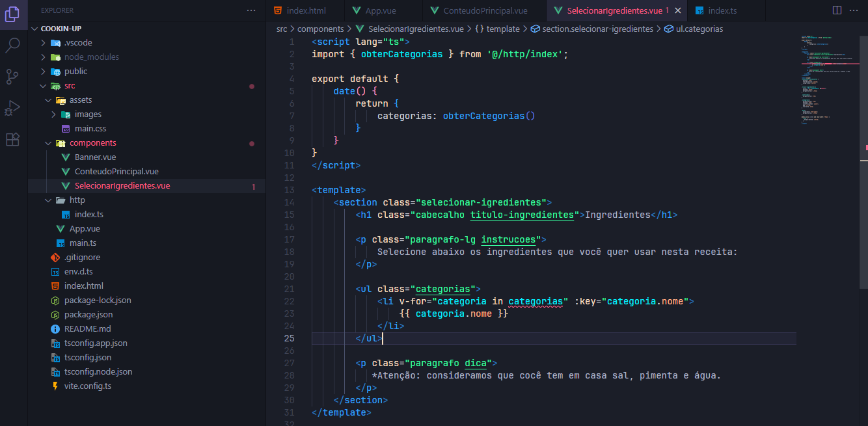This screenshot has width=868, height=426.
Task: Open editor more actions ellipsis menu
Action: [854, 10]
